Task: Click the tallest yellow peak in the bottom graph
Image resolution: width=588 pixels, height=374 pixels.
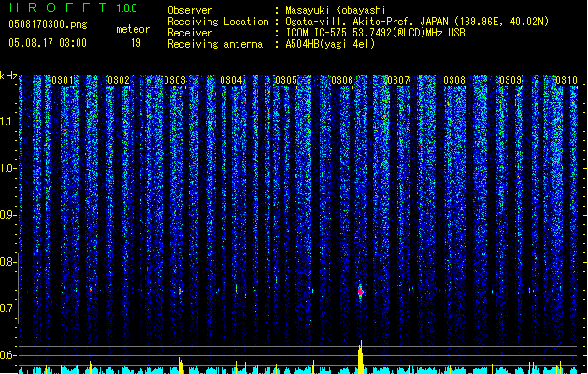Action: pos(361,357)
